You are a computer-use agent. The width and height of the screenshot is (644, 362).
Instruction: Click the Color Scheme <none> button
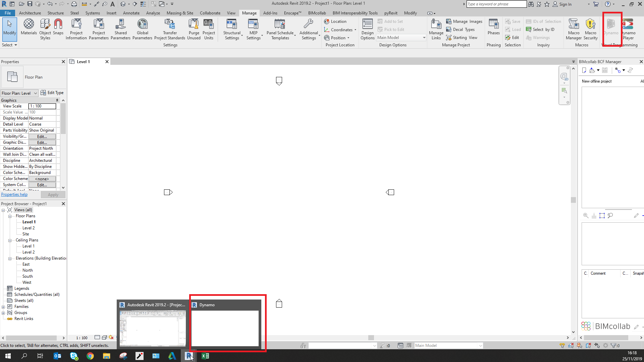(x=42, y=179)
